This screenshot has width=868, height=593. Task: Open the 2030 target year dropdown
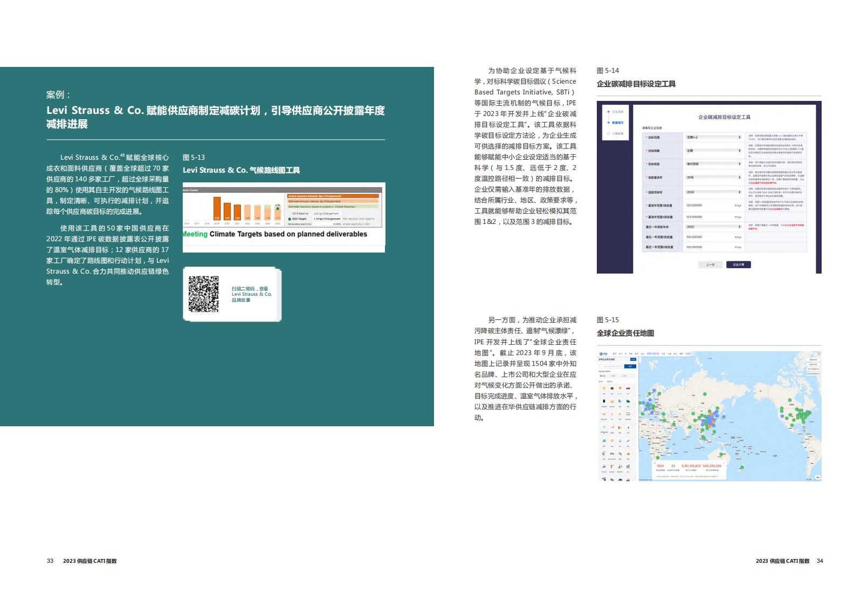[x=713, y=192]
